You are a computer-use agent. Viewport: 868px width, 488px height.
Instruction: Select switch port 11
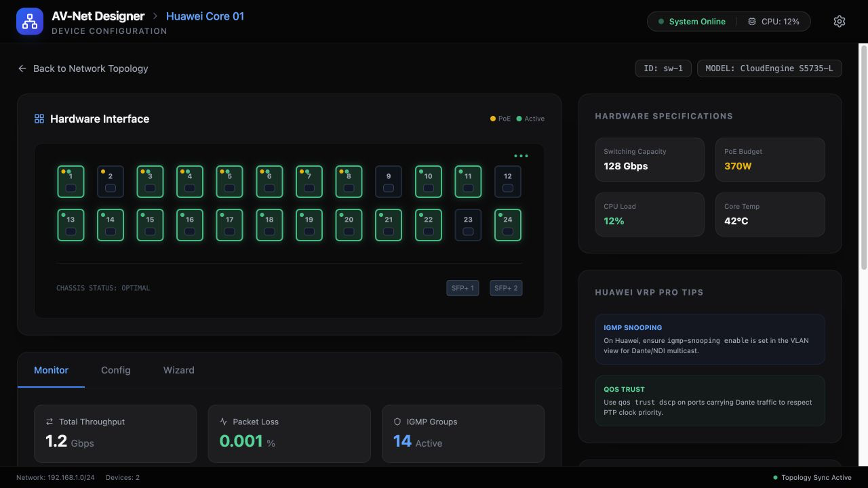click(468, 182)
